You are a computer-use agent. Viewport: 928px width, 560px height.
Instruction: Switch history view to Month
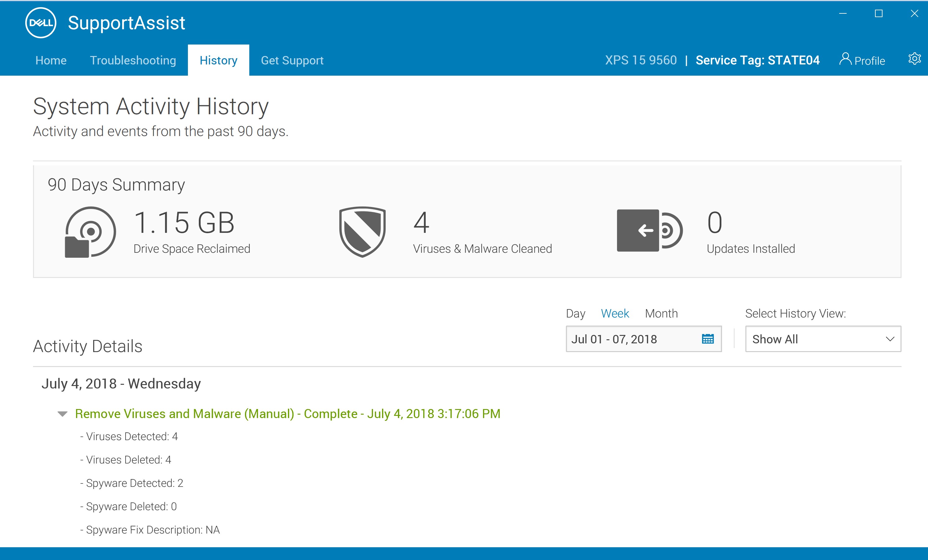(661, 313)
